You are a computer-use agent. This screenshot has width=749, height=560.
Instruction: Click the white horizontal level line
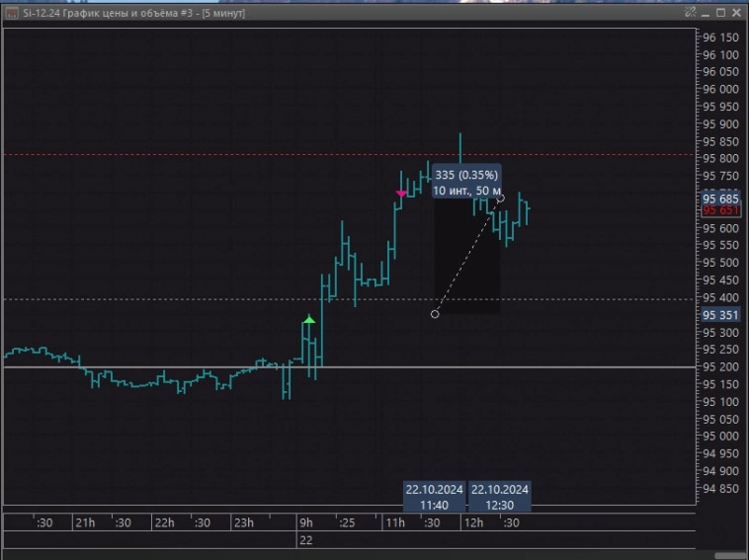[x=148, y=366]
